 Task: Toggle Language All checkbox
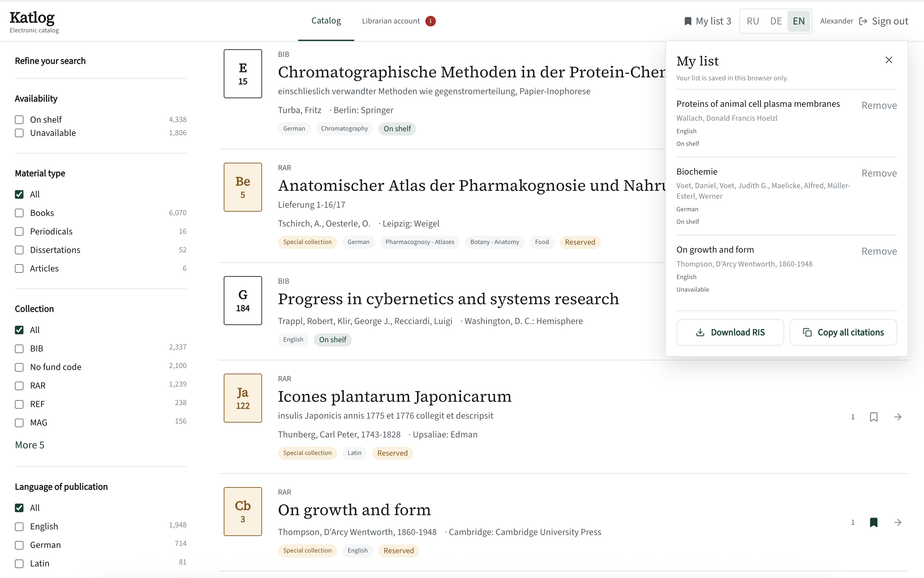tap(19, 508)
